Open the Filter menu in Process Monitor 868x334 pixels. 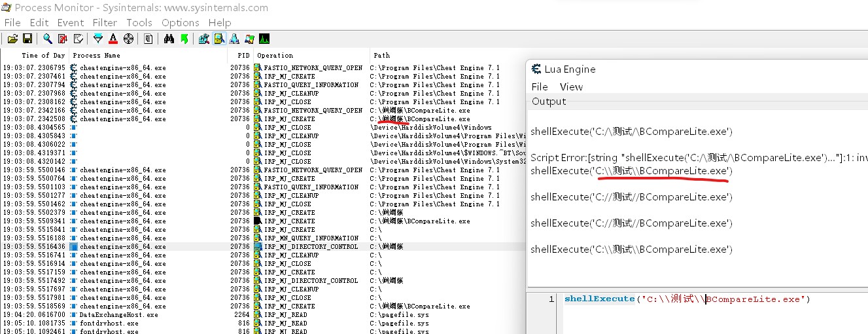tap(105, 22)
